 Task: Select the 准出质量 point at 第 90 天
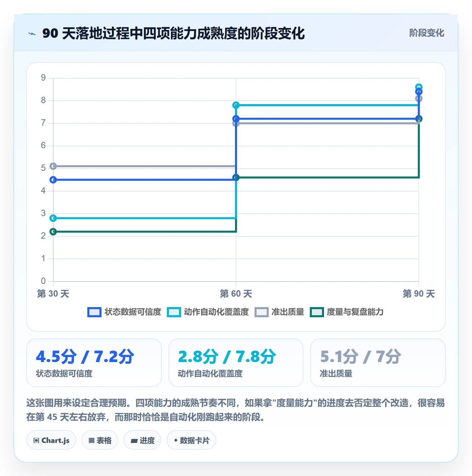click(419, 98)
